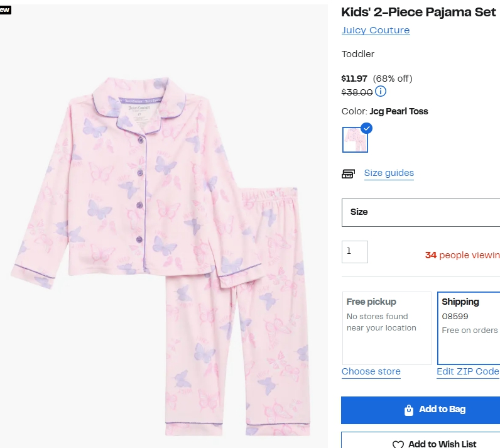Select the Shipping option box
Viewport: 500px width, 448px height.
pos(469,328)
